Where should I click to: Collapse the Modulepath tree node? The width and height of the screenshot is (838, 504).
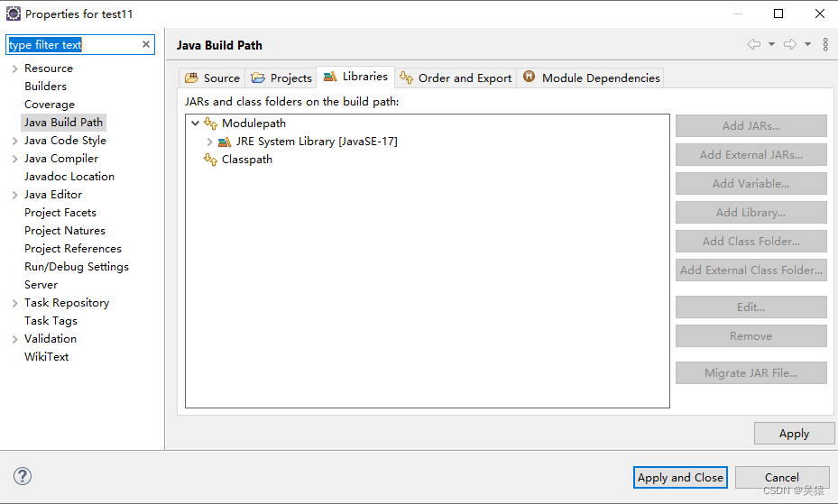click(195, 124)
